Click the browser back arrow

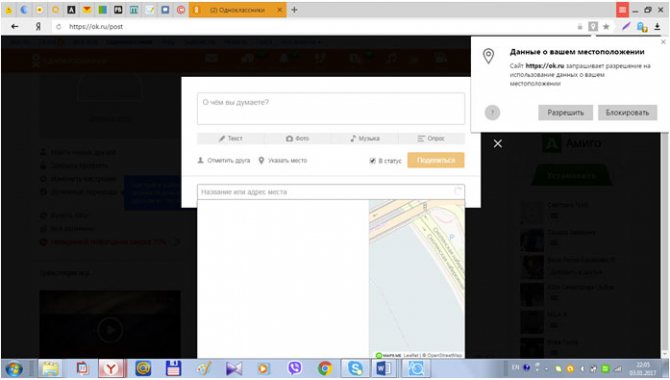click(15, 27)
